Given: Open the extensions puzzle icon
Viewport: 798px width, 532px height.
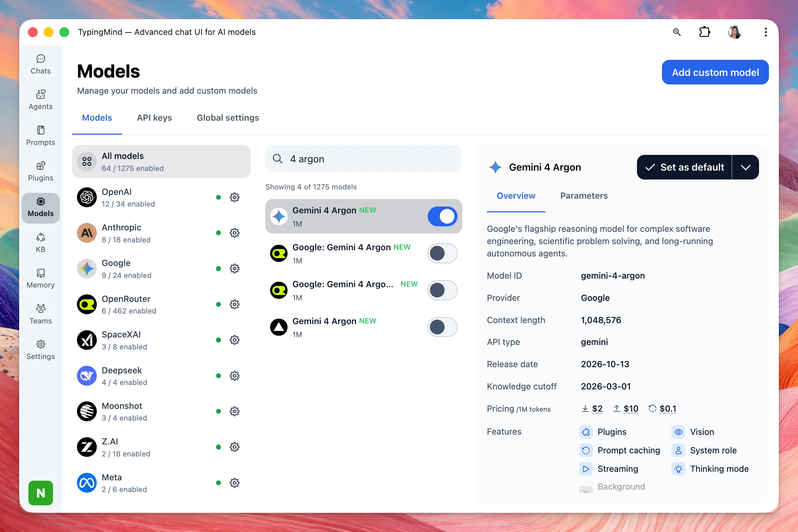Looking at the screenshot, I should pos(704,32).
